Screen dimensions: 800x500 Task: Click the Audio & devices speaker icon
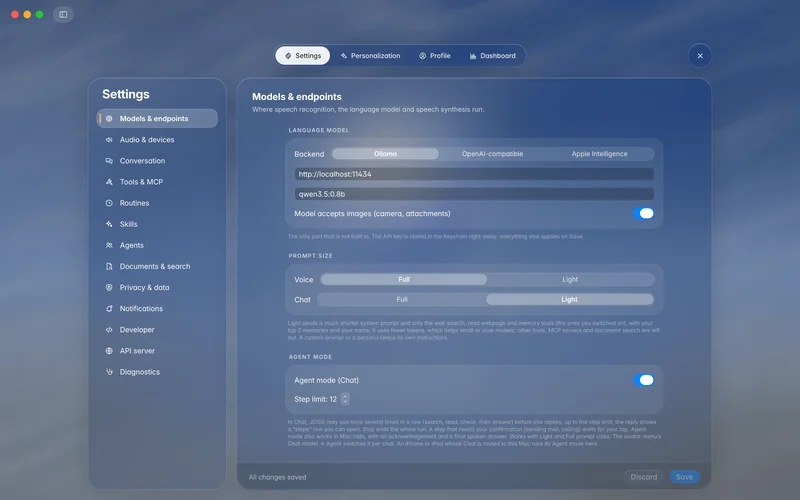coord(109,139)
